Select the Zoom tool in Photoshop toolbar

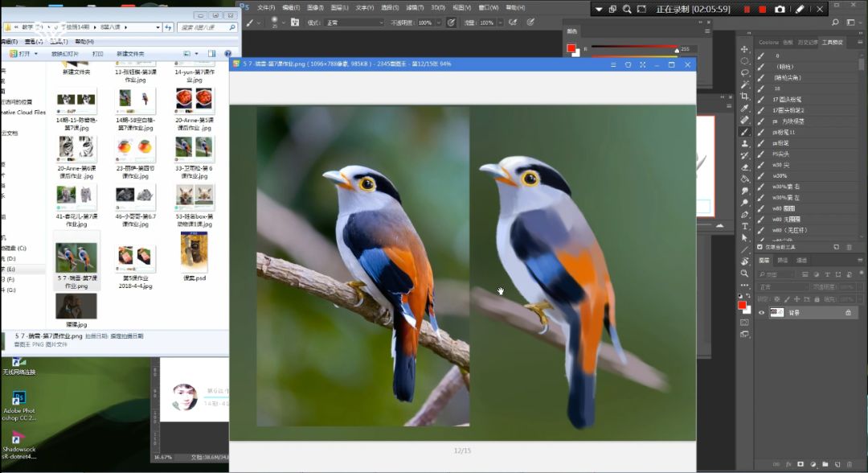(x=744, y=273)
